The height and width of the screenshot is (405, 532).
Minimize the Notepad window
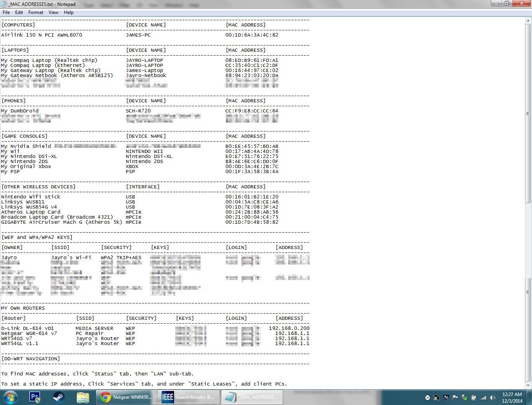(x=497, y=4)
